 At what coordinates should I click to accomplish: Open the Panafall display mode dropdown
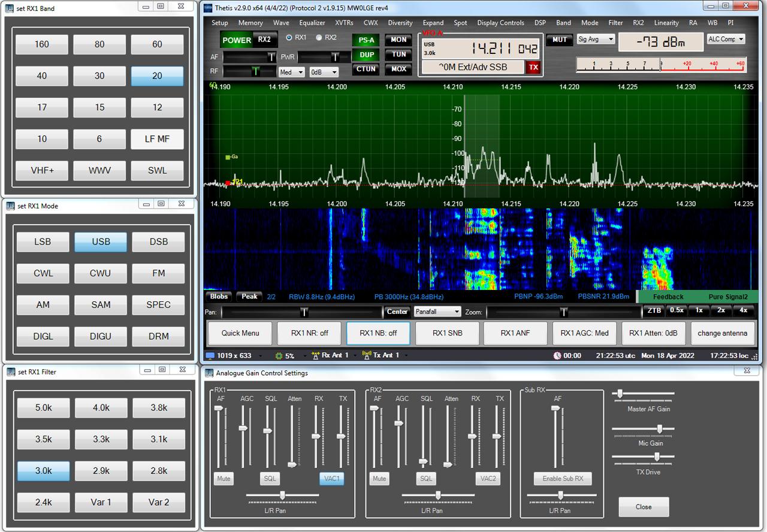coord(437,312)
